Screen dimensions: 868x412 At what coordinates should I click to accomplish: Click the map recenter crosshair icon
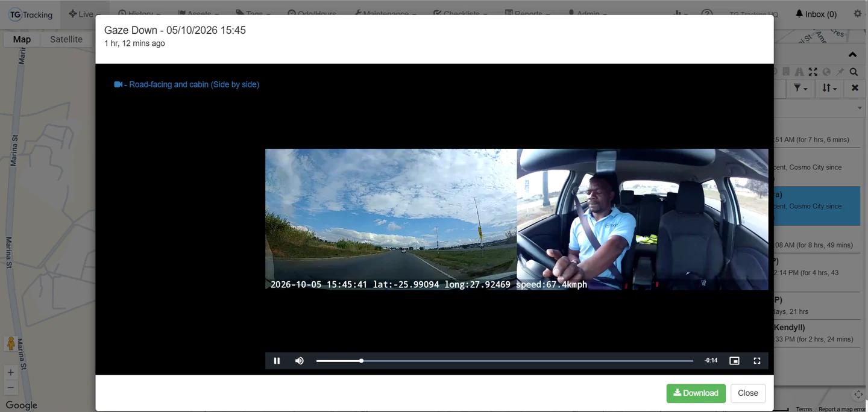(x=858, y=395)
